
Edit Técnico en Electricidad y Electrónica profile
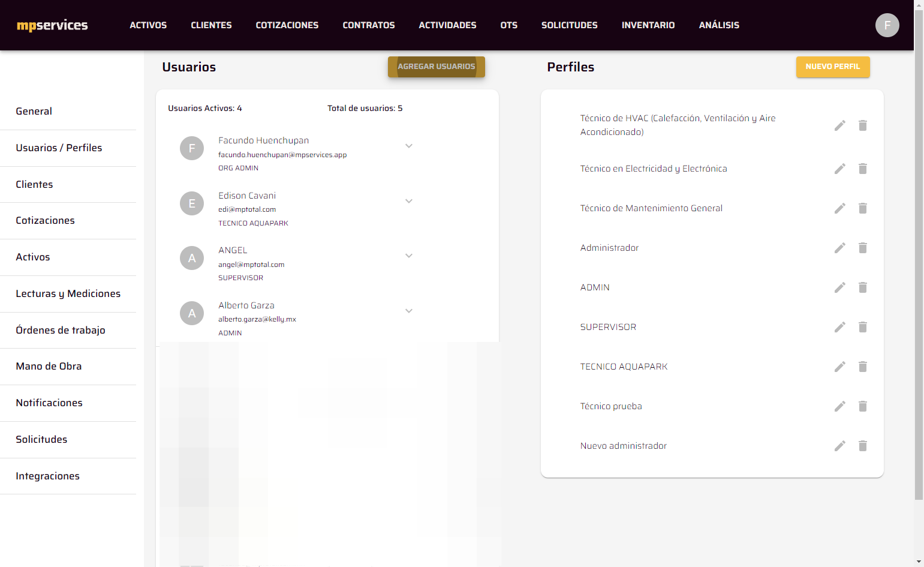pos(840,169)
